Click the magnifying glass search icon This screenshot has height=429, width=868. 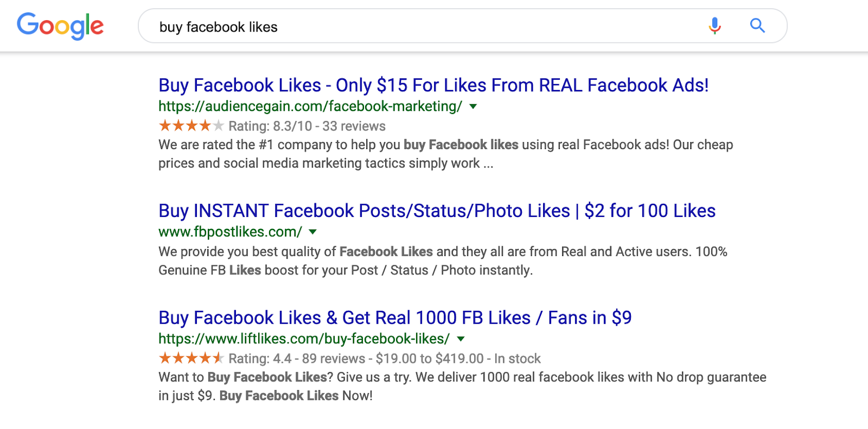[x=757, y=25]
